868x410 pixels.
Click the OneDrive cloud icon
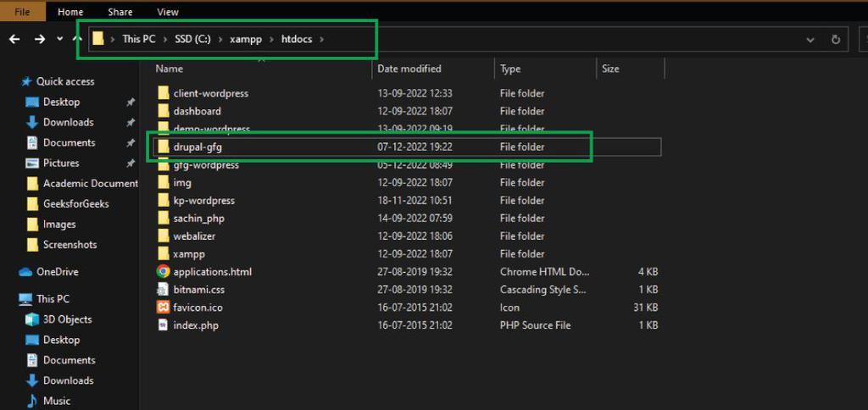click(x=25, y=272)
